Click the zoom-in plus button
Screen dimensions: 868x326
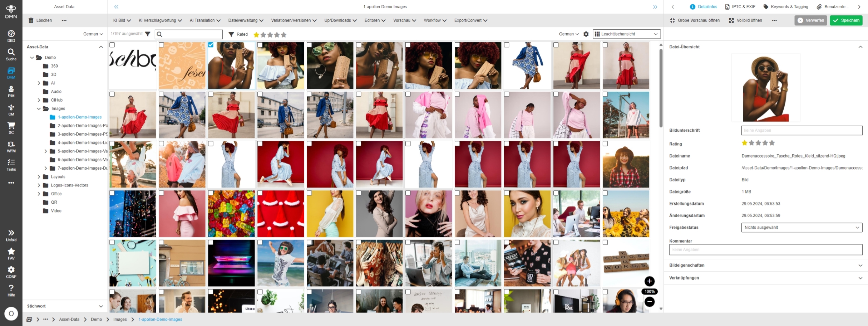(649, 281)
